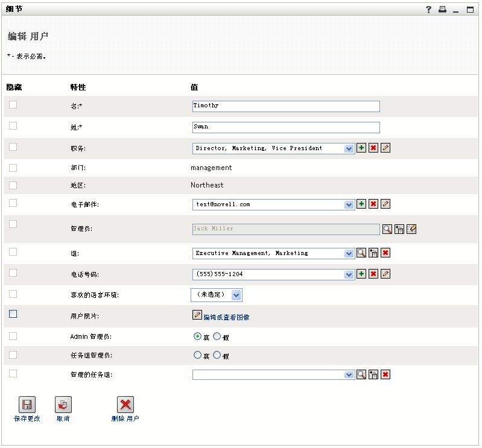The height and width of the screenshot is (448, 482).
Task: Open help with the question mark icon
Action: point(428,10)
